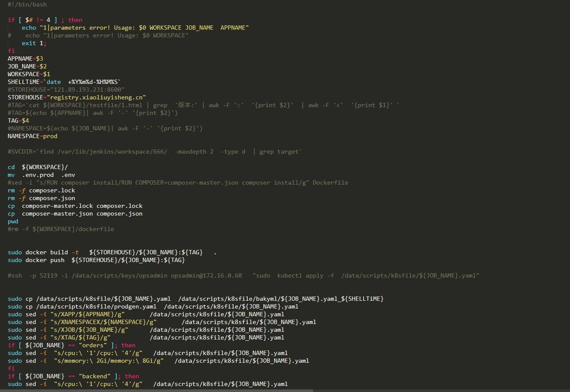570x392 pixels.
Task: Click the sed line replacing XAPP
Action: [146, 314]
